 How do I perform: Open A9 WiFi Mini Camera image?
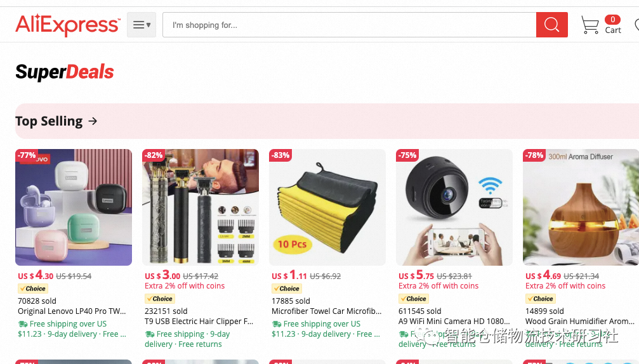point(454,207)
